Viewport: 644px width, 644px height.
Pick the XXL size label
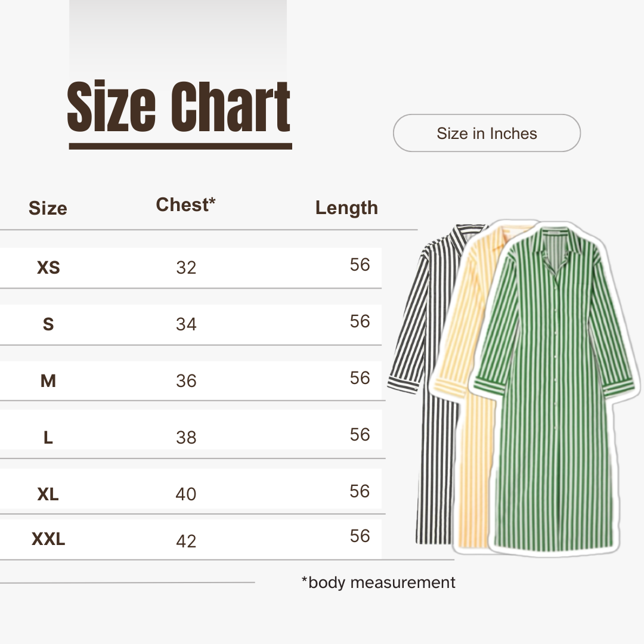(48, 540)
